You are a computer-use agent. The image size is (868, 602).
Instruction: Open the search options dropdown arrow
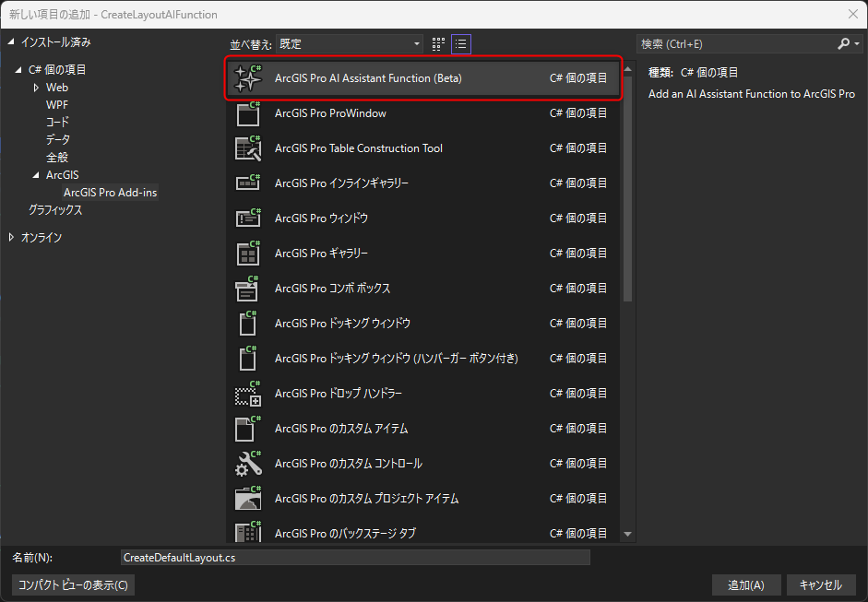point(857,43)
